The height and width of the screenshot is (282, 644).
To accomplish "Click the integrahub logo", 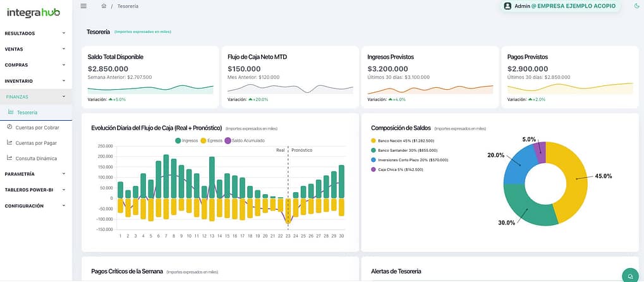I will 33,11.
